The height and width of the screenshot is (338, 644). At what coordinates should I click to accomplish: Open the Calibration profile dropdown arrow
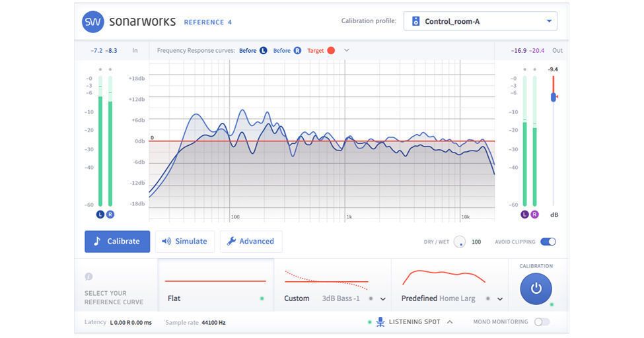point(549,21)
